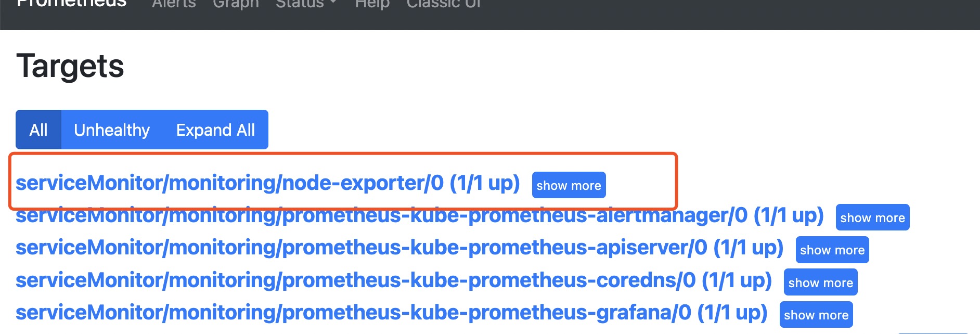Expand alertmanager/0 with show more
The height and width of the screenshot is (334, 980).
872,217
